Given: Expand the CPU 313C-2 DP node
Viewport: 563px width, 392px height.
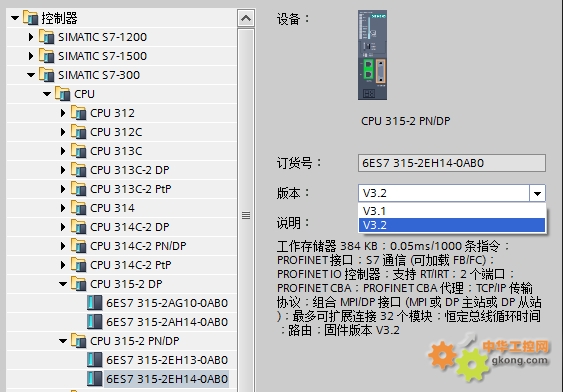Looking at the screenshot, I should click(63, 170).
